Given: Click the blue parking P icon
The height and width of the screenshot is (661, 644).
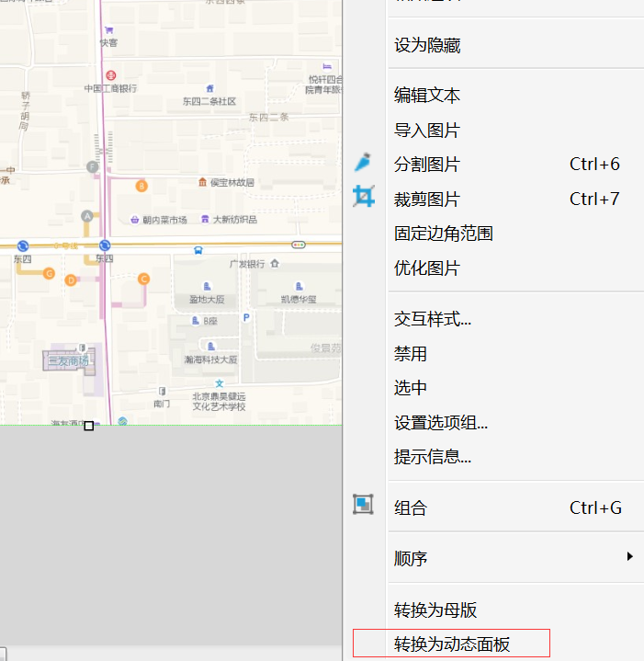Looking at the screenshot, I should (x=246, y=317).
